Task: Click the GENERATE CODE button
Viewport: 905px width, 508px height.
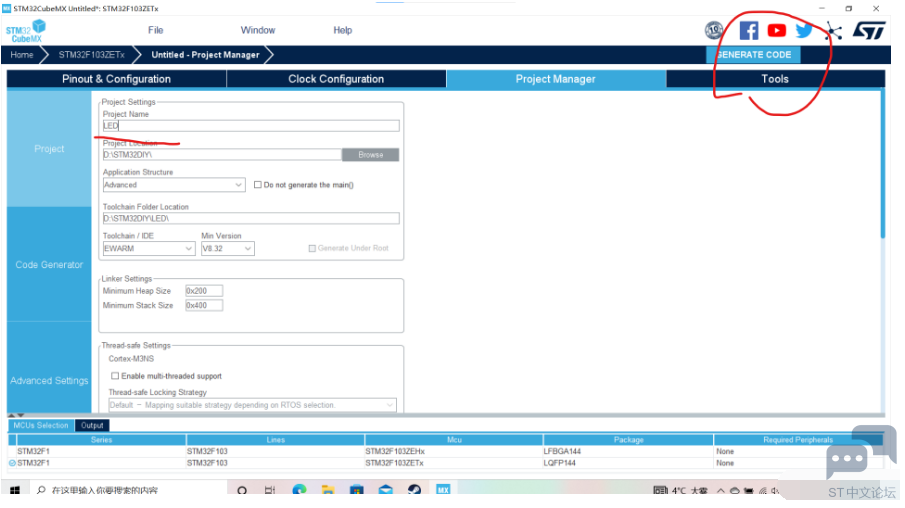Action: [753, 55]
